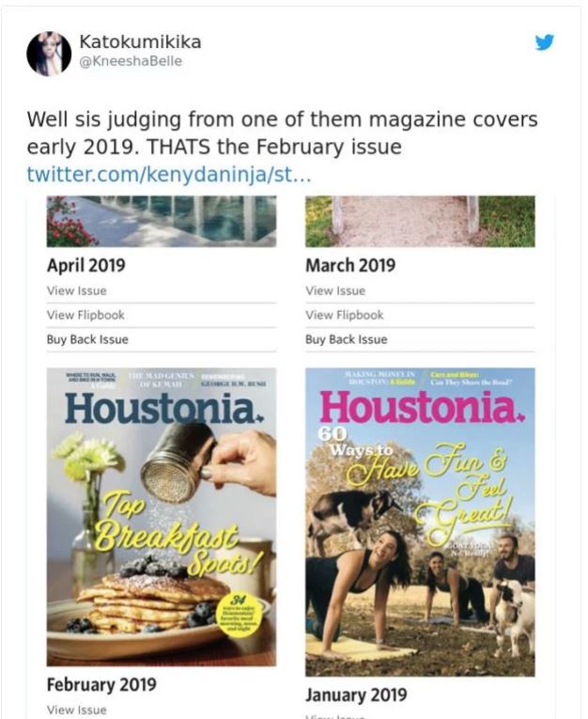Select the April 2019 issue title
The width and height of the screenshot is (588, 719).
point(85,266)
